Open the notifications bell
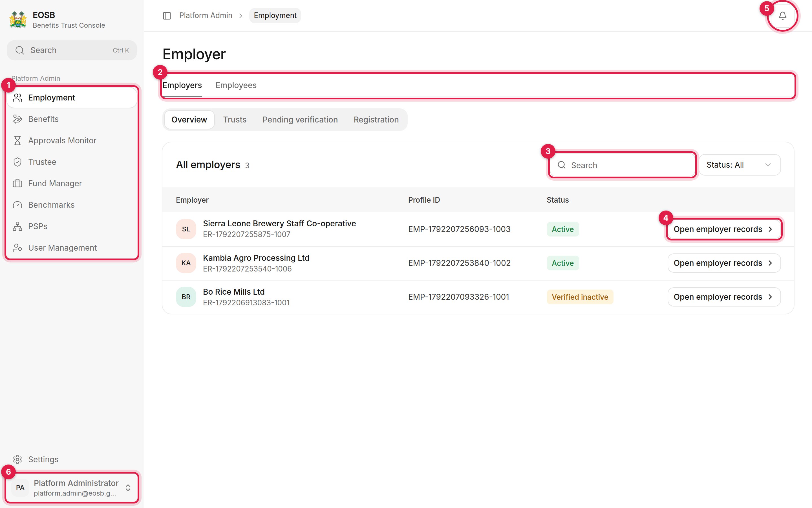The height and width of the screenshot is (508, 812). [x=782, y=16]
